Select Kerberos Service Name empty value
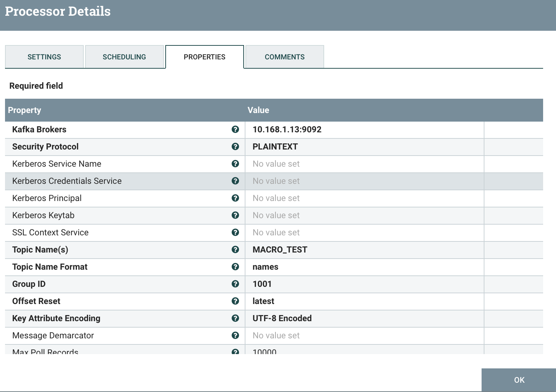556x392 pixels. tap(276, 164)
